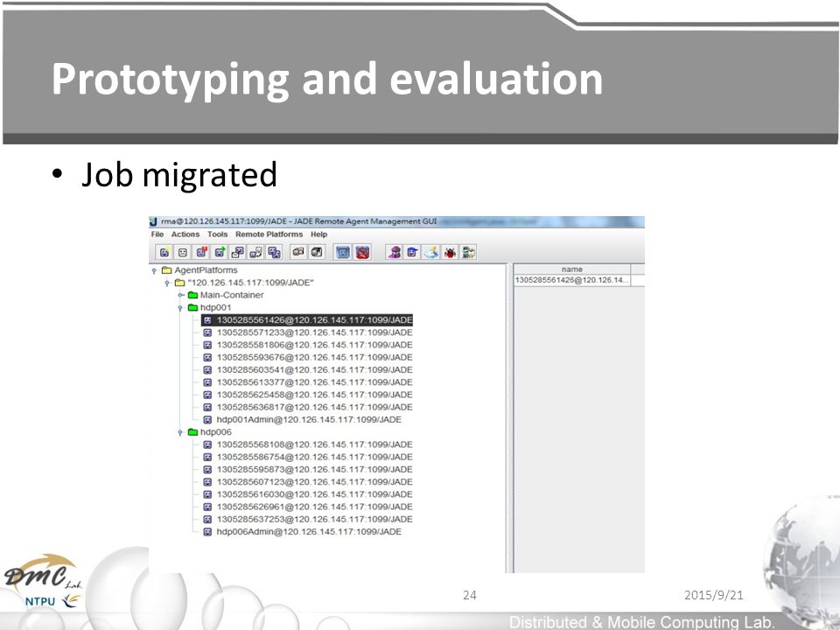
Task: Open the File menu
Action: [157, 234]
